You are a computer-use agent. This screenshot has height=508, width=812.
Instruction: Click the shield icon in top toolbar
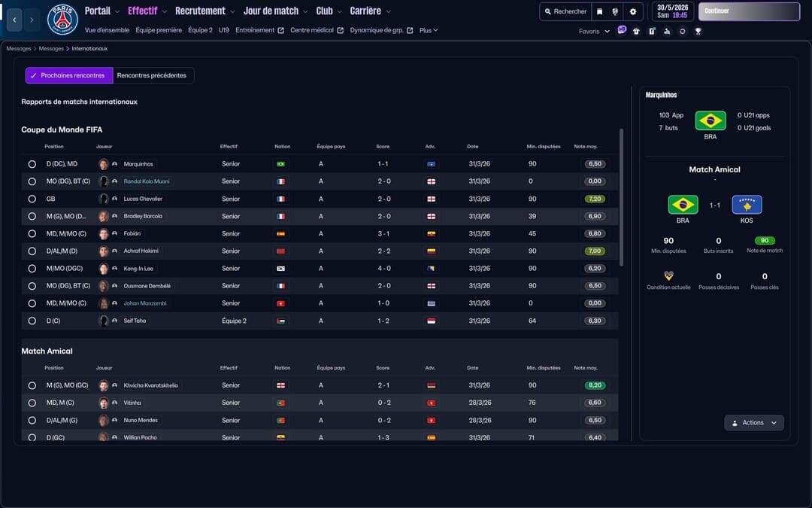coord(616,11)
